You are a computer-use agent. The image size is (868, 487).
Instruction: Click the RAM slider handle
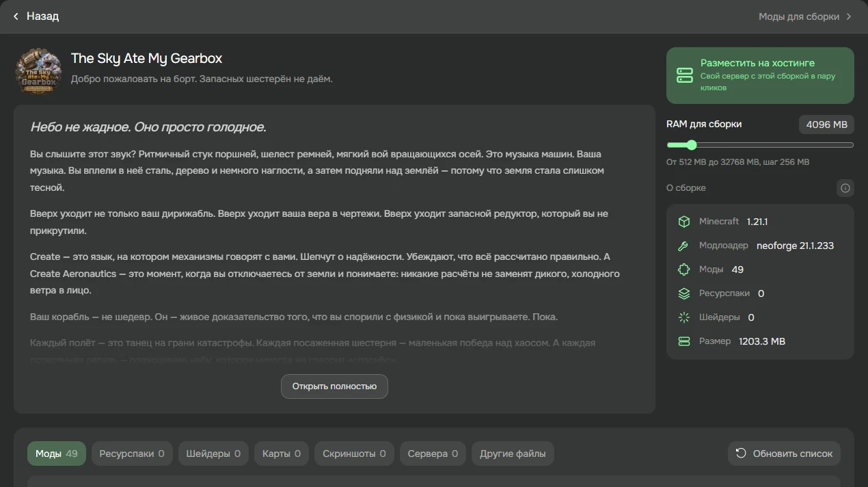(x=691, y=145)
